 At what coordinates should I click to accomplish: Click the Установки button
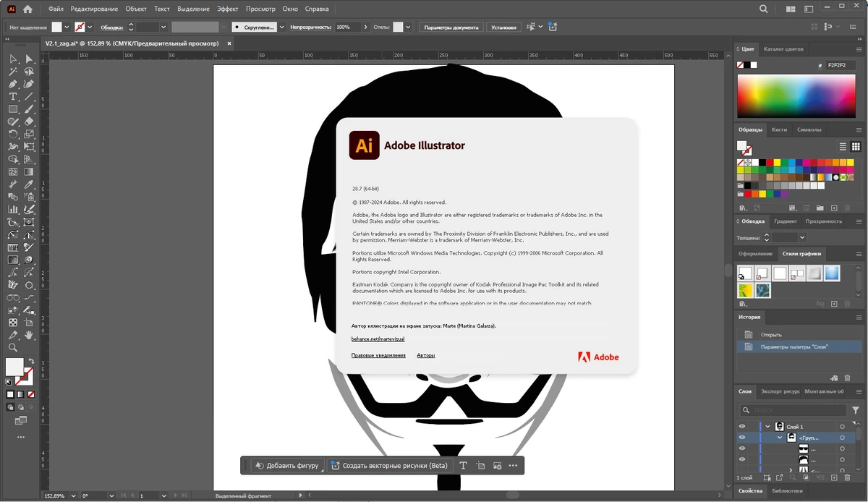point(503,27)
